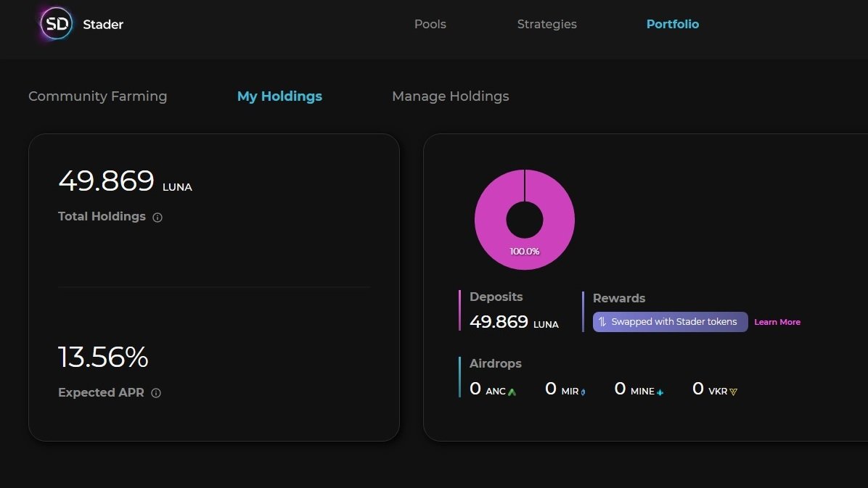Open the Pools page
Image resolution: width=868 pixels, height=488 pixels.
tap(430, 25)
